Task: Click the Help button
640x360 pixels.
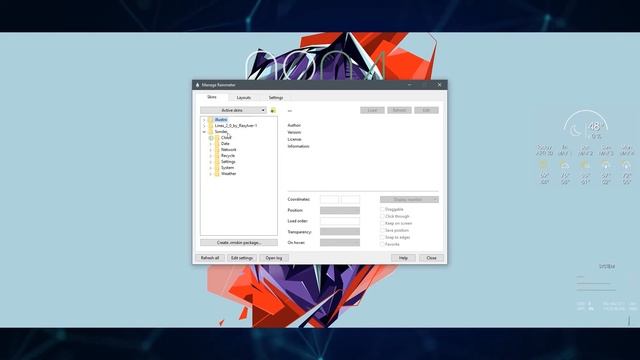Action: [403, 258]
